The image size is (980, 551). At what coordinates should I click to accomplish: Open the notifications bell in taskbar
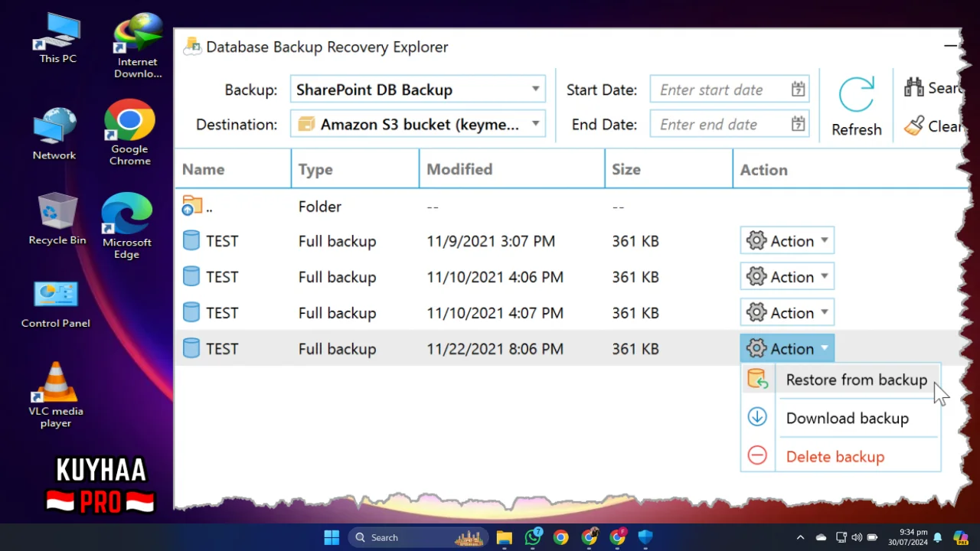938,537
